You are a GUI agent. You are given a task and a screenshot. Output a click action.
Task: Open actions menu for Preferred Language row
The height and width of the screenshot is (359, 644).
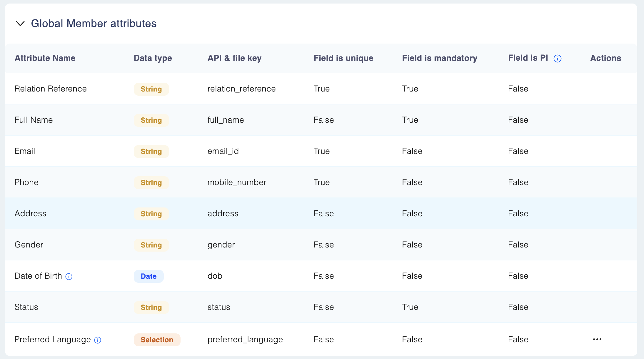pos(597,340)
